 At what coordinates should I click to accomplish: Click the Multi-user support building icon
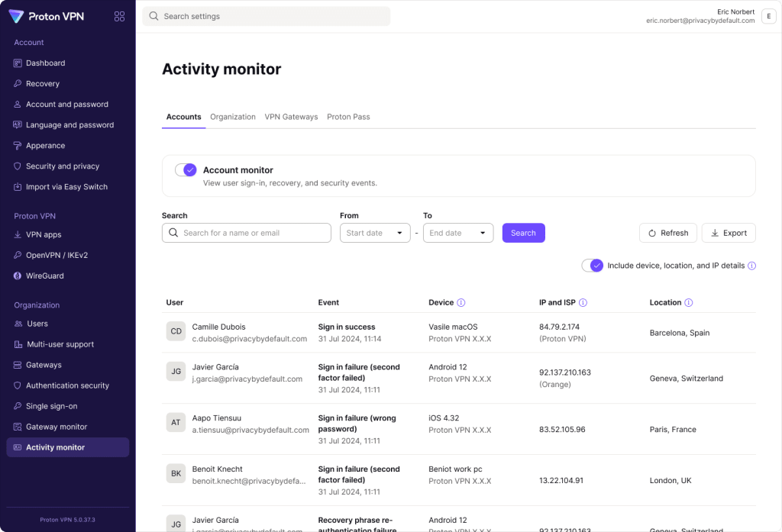click(18, 344)
